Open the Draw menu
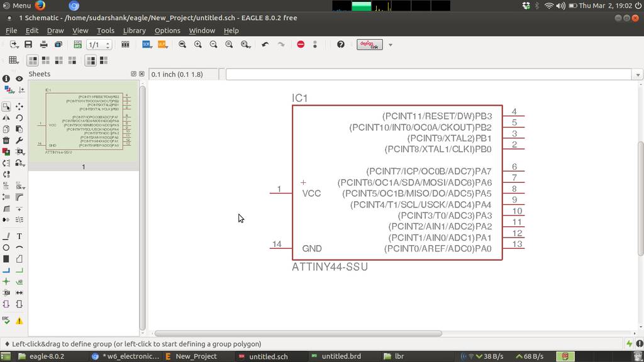This screenshot has width=644, height=362. point(55,30)
